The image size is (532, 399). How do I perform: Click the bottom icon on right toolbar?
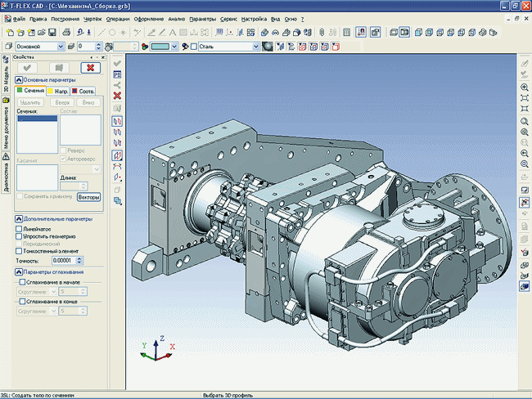click(524, 286)
